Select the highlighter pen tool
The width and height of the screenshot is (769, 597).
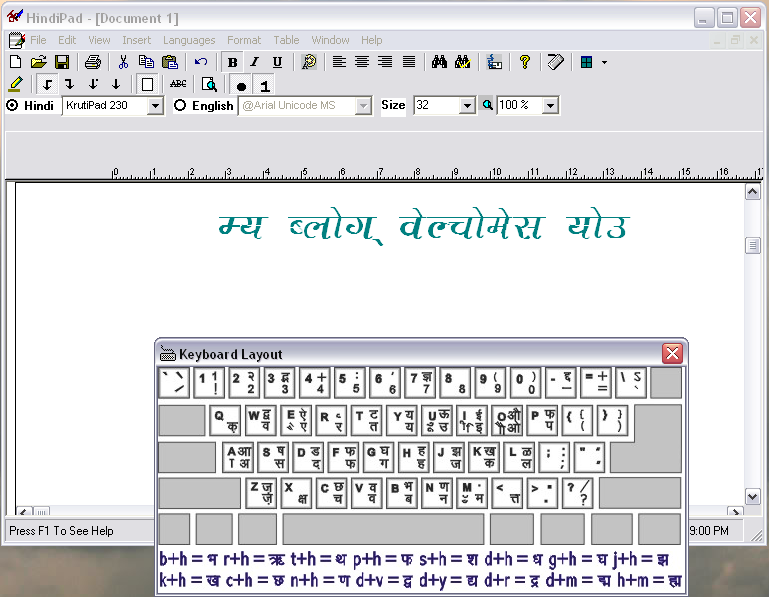(x=16, y=84)
